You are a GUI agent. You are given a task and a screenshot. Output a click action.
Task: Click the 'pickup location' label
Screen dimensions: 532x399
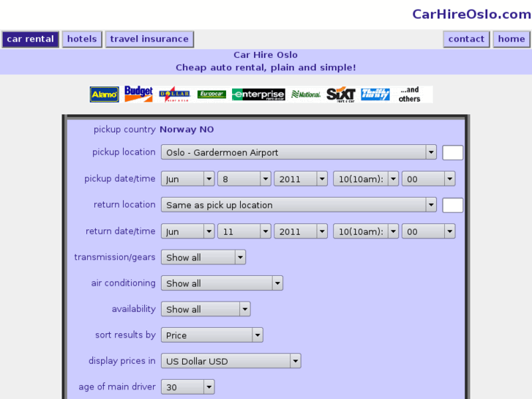124,152
